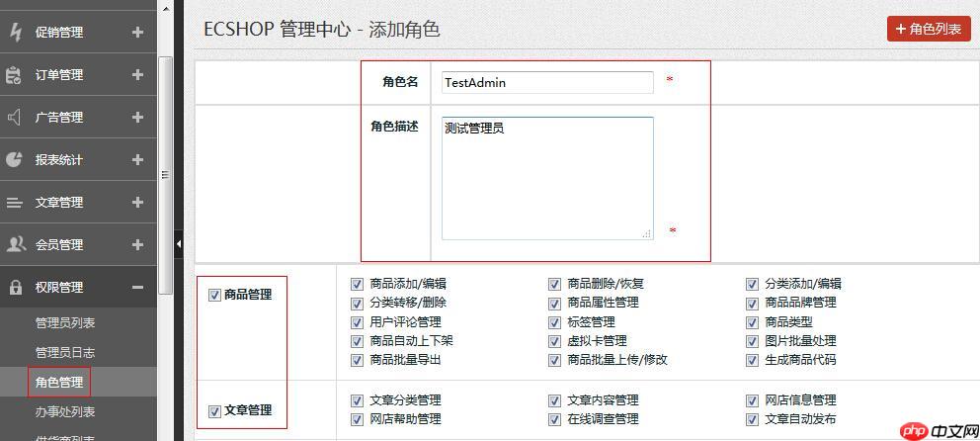Click the 角色描述 text area
980x441 pixels.
tap(547, 178)
